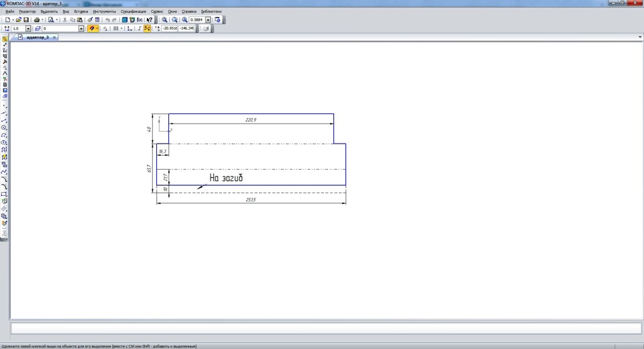The height and width of the screenshot is (349, 644).
Task: Select the 253,5 dimension in the drawing
Action: tap(250, 200)
